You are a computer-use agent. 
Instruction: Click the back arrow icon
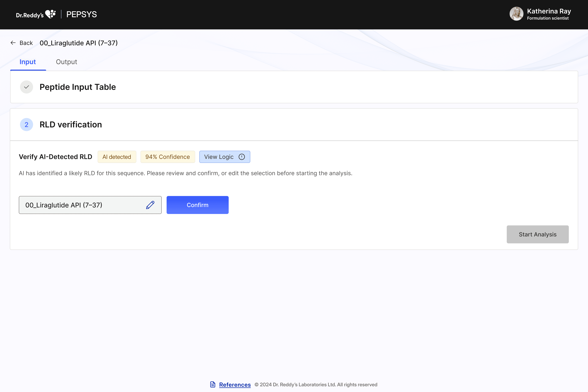(x=13, y=43)
